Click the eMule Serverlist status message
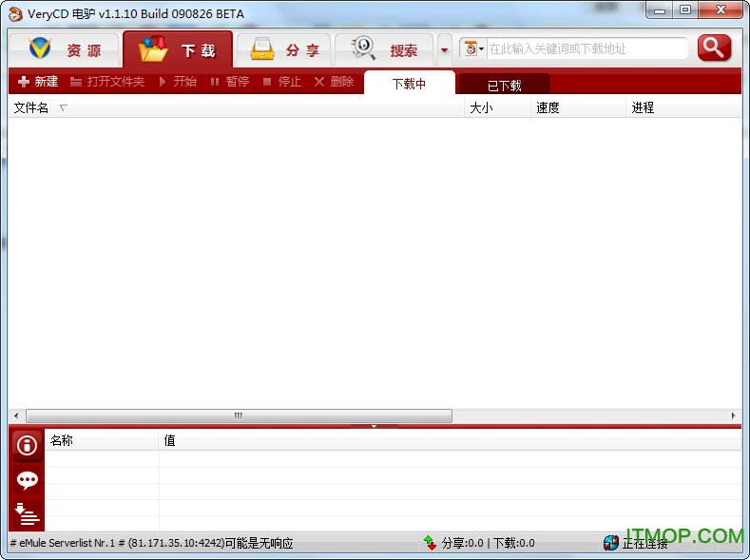The image size is (750, 560). [152, 543]
